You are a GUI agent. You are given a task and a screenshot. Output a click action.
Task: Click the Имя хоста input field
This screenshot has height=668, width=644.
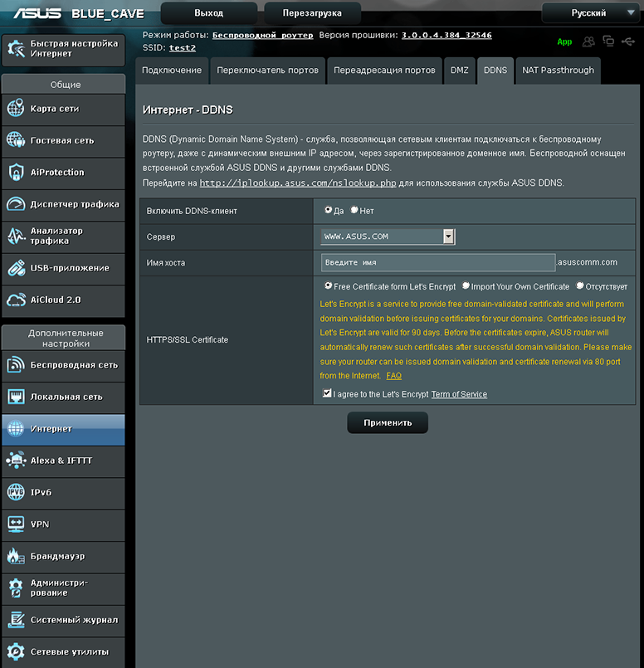coord(438,262)
